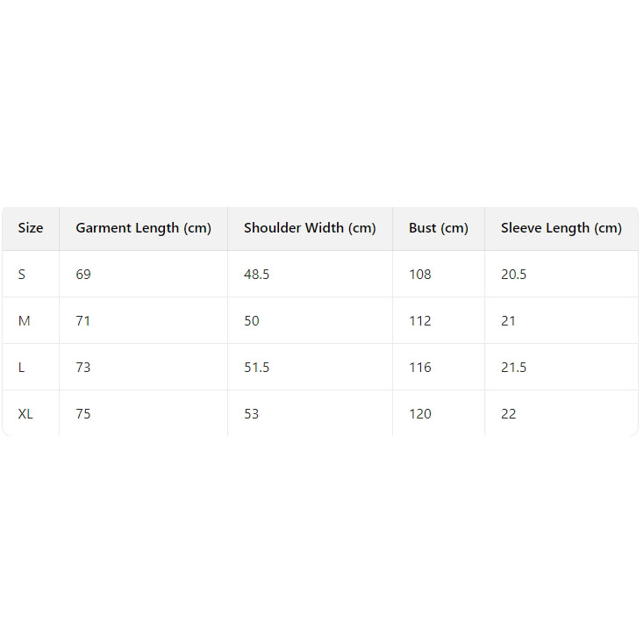Click the Sleeve Length (cm) header
Viewport: 644px width, 644px height.
[561, 228]
